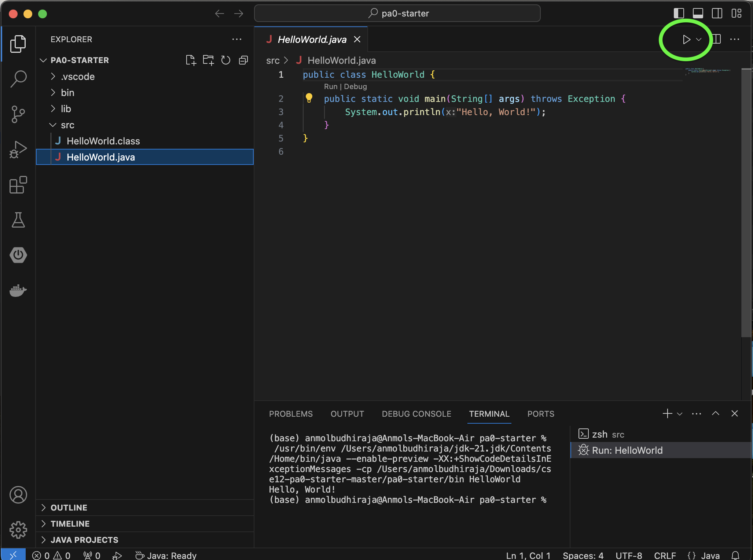This screenshot has width=753, height=560.
Task: Expand the lib folder
Action: tap(144, 109)
